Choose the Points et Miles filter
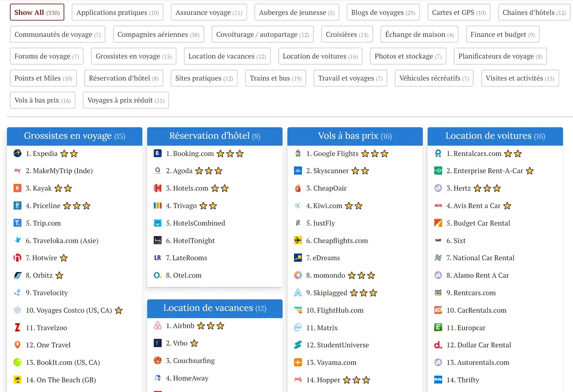The width and height of the screenshot is (573, 392). pyautogui.click(x=43, y=78)
